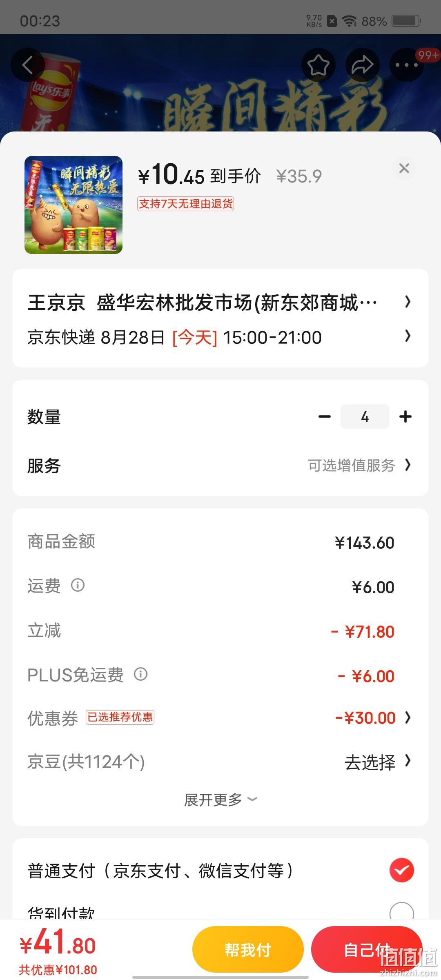Tap the shipping fee info icon
Image resolution: width=441 pixels, height=980 pixels.
point(78,585)
